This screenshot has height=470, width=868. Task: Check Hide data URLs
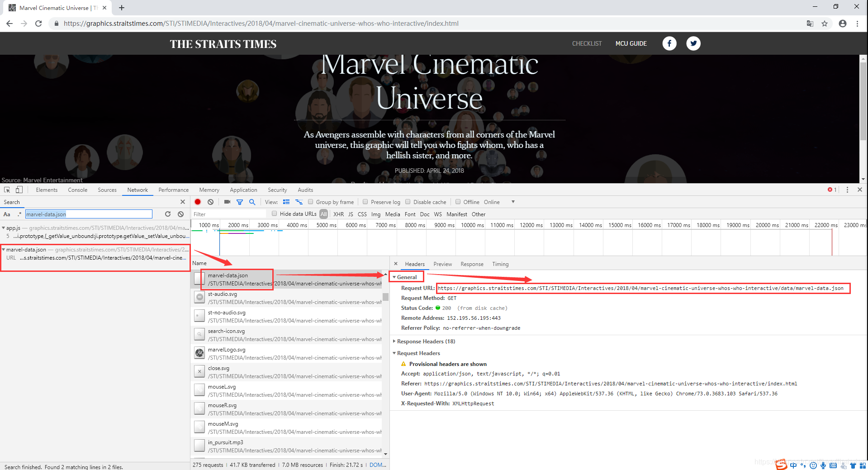click(x=275, y=214)
